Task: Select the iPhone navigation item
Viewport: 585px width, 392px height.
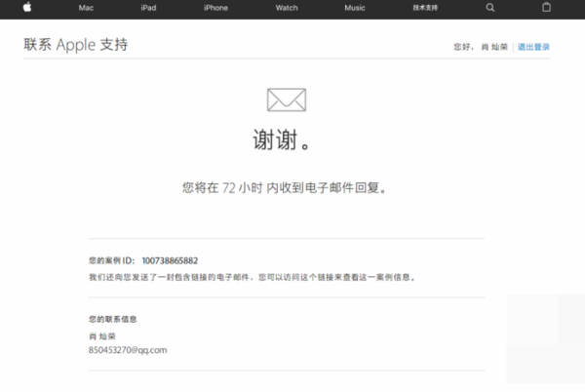Action: pyautogui.click(x=215, y=8)
